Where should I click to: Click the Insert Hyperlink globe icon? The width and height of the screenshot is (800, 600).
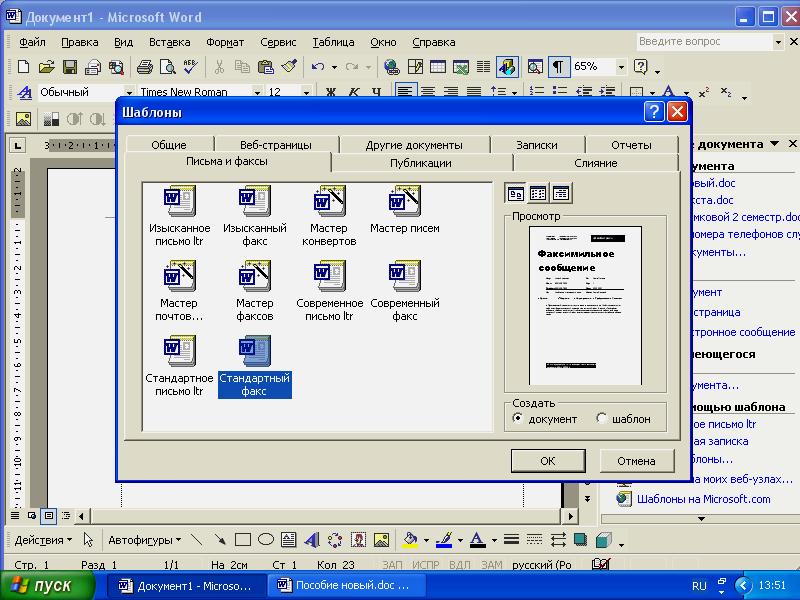391,67
